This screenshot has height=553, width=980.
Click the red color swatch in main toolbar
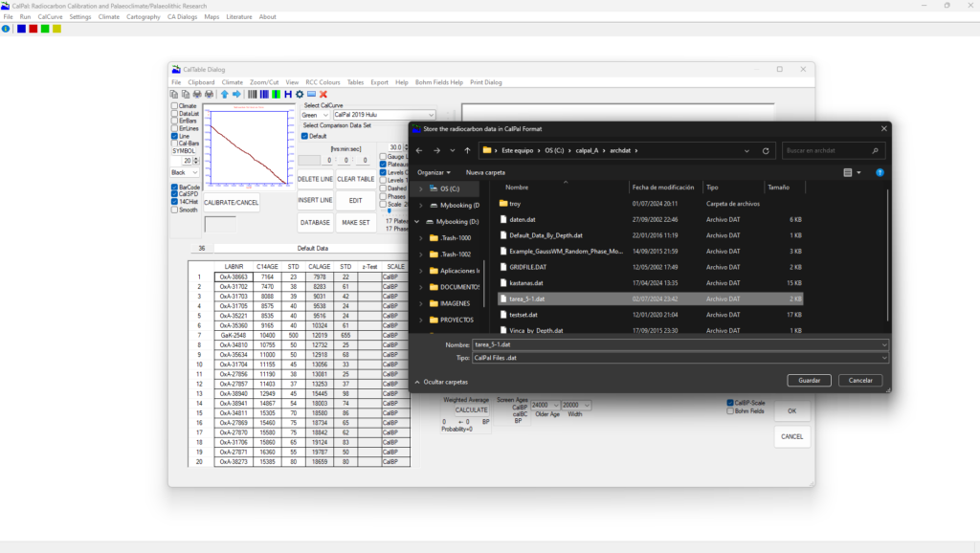click(33, 29)
